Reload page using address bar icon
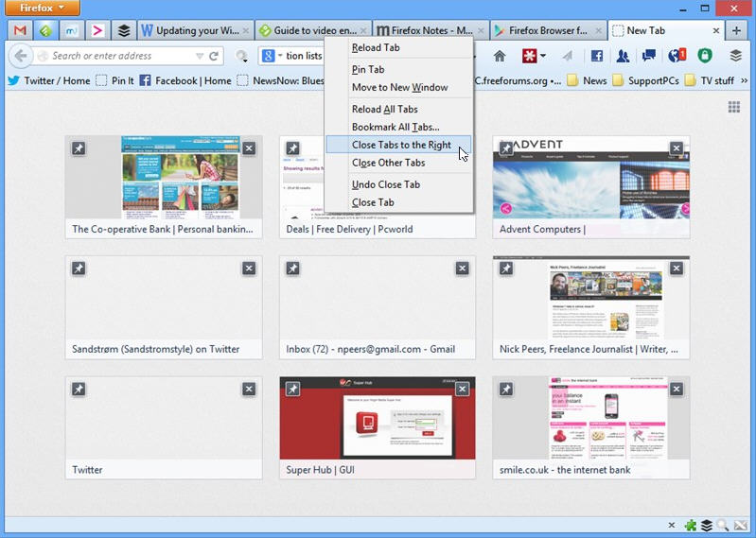 click(x=214, y=57)
